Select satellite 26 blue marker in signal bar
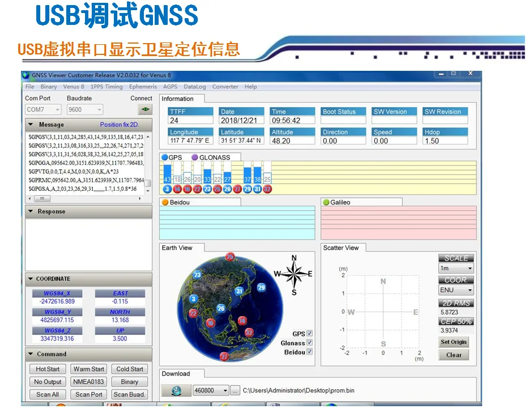 [227, 189]
